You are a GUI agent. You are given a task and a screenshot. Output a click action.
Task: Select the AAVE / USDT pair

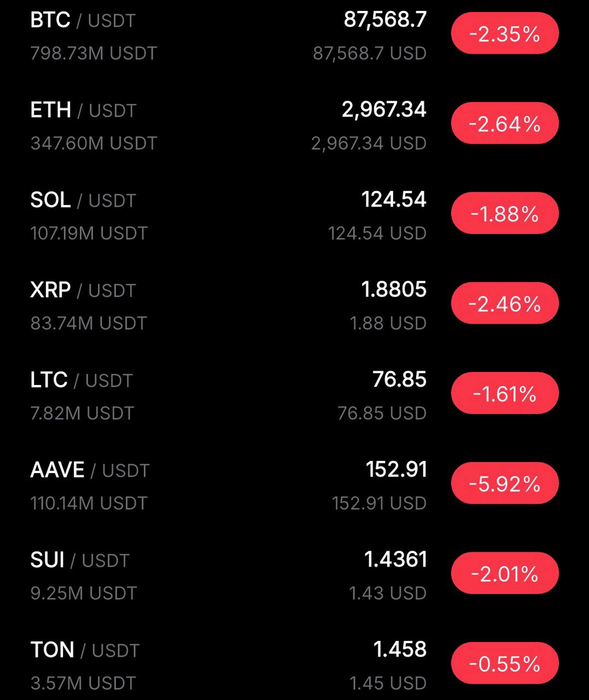pos(90,470)
